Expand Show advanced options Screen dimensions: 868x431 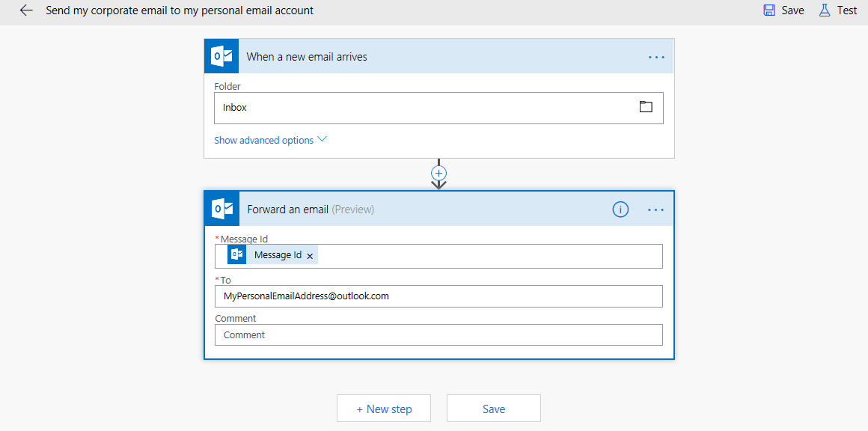(x=270, y=140)
